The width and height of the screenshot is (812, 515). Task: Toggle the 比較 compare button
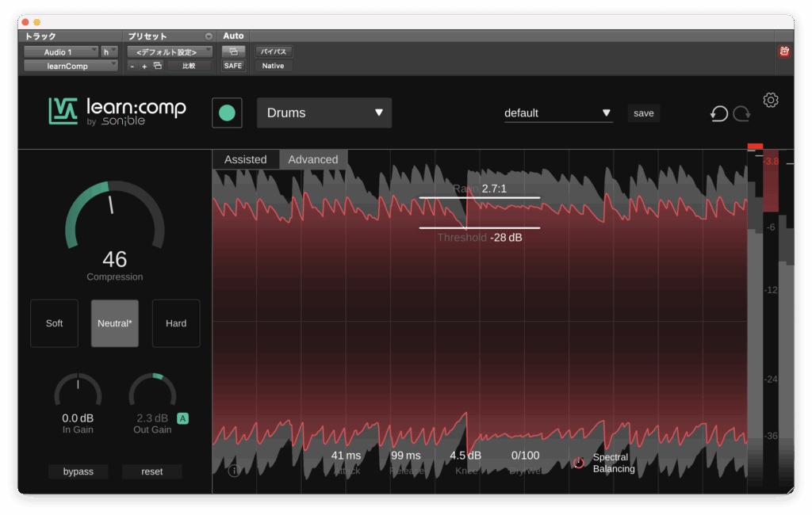point(189,66)
